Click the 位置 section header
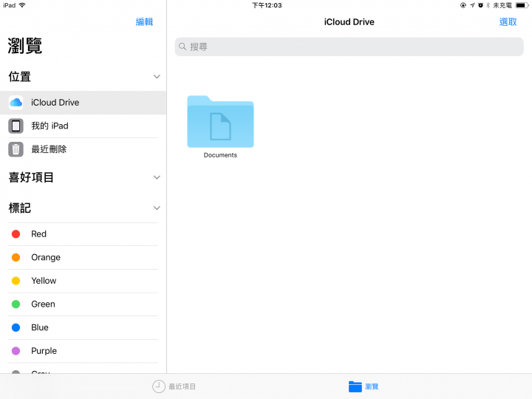The image size is (532, 399). (20, 77)
